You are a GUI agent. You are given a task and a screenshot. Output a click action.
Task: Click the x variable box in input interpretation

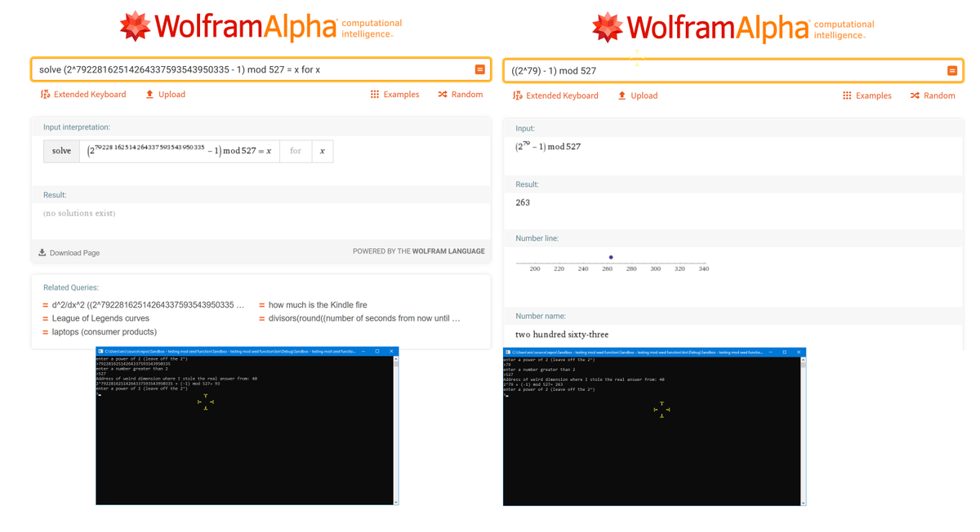click(x=323, y=151)
